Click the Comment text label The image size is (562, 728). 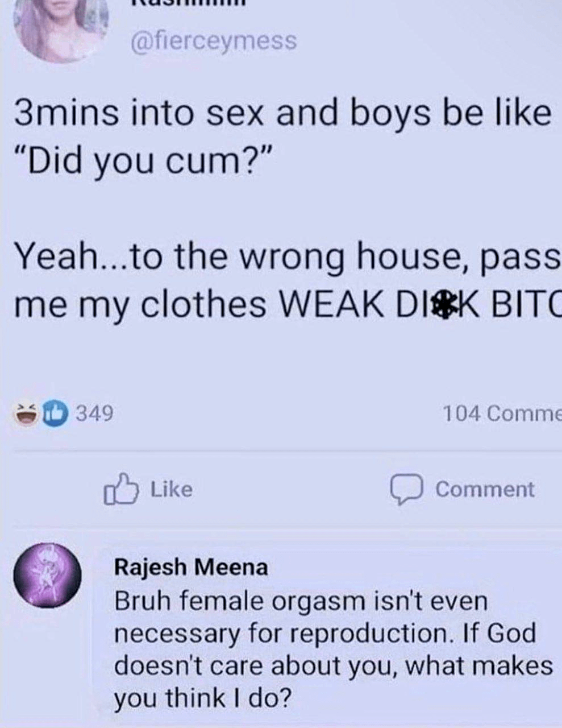485,490
